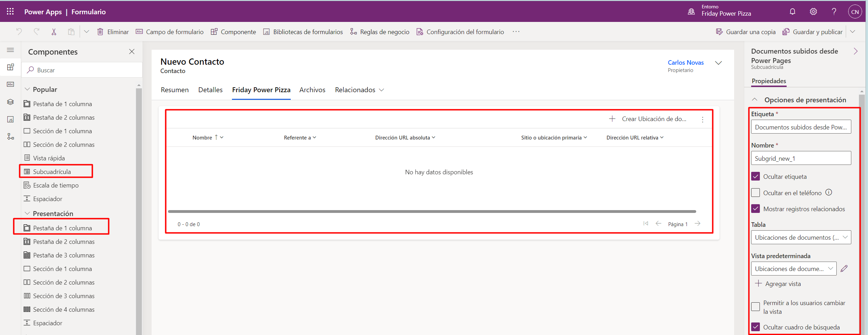Close the Componentes panel
This screenshot has height=335, width=868.
coord(132,51)
